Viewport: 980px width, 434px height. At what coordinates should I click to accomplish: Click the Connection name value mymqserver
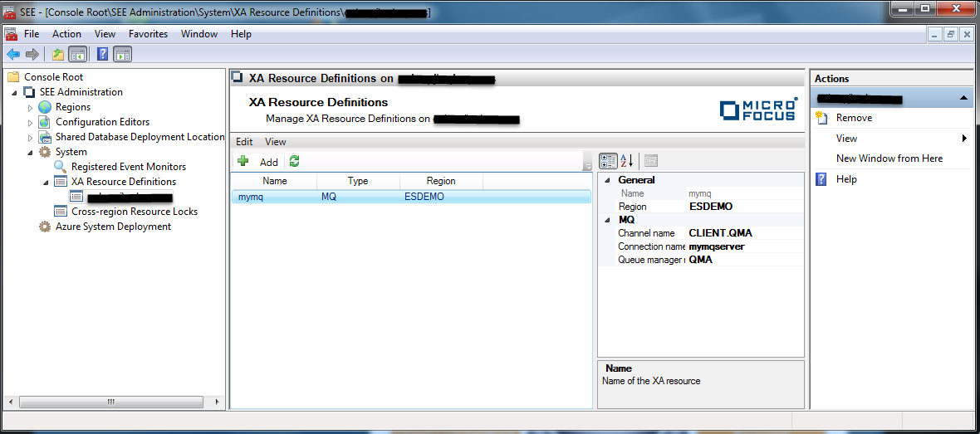716,246
